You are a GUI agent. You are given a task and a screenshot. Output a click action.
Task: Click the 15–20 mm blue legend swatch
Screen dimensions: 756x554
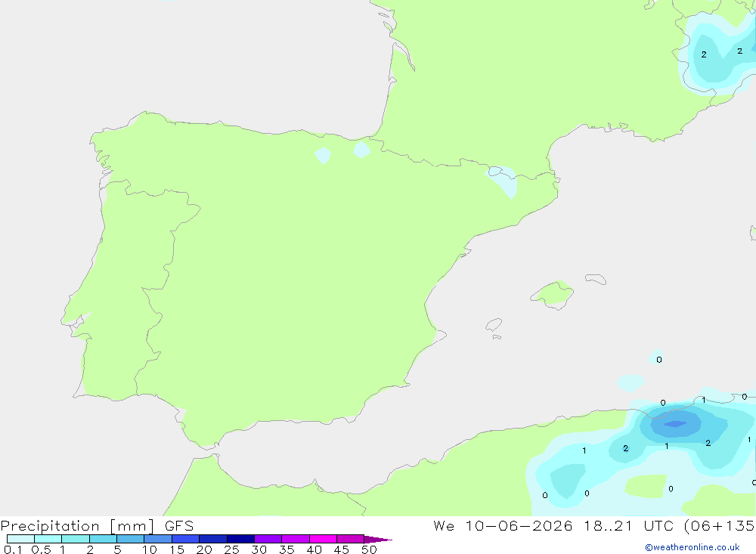point(186,539)
